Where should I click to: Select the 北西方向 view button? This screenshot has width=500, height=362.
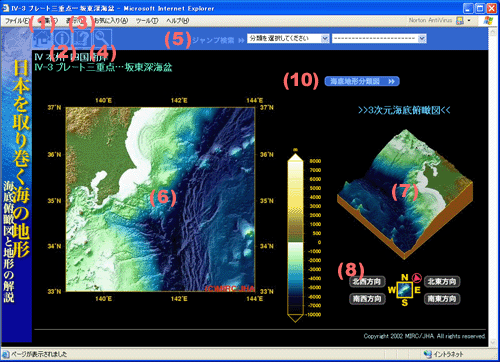pyautogui.click(x=367, y=282)
